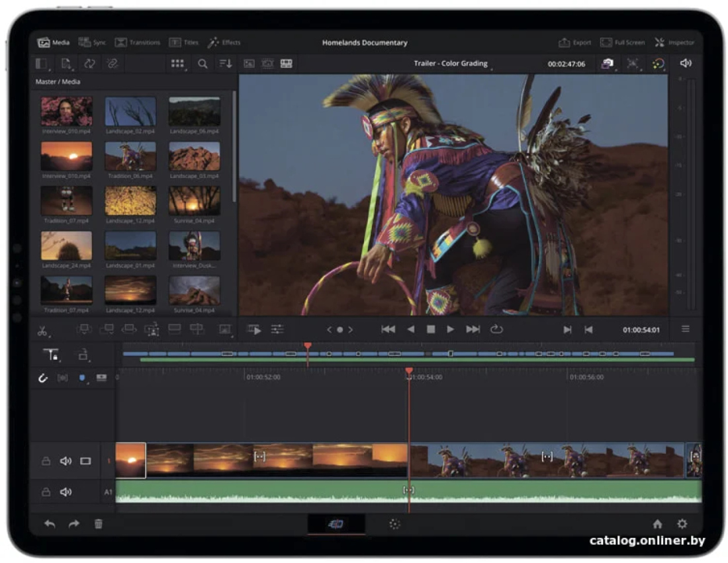The height and width of the screenshot is (563, 728).
Task: Open the timeline options hamburger menu
Action: click(x=685, y=329)
